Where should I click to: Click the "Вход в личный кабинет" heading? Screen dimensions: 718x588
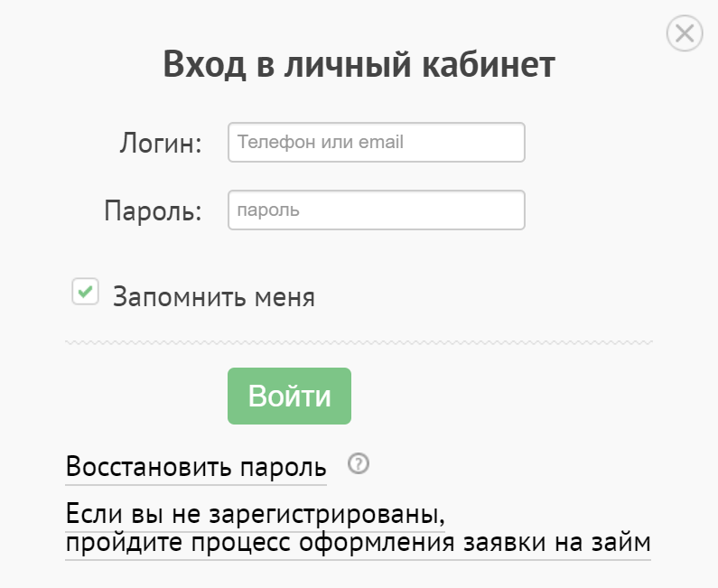click(x=359, y=66)
